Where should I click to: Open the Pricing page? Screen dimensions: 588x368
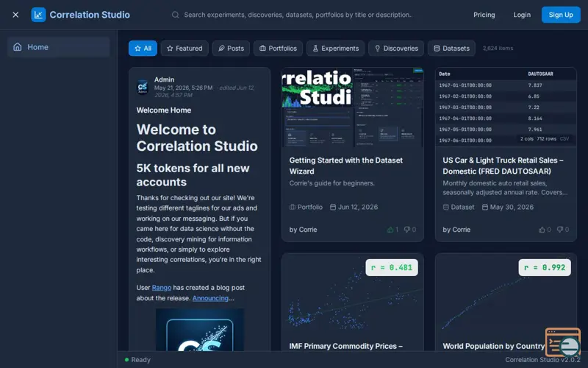(x=484, y=15)
